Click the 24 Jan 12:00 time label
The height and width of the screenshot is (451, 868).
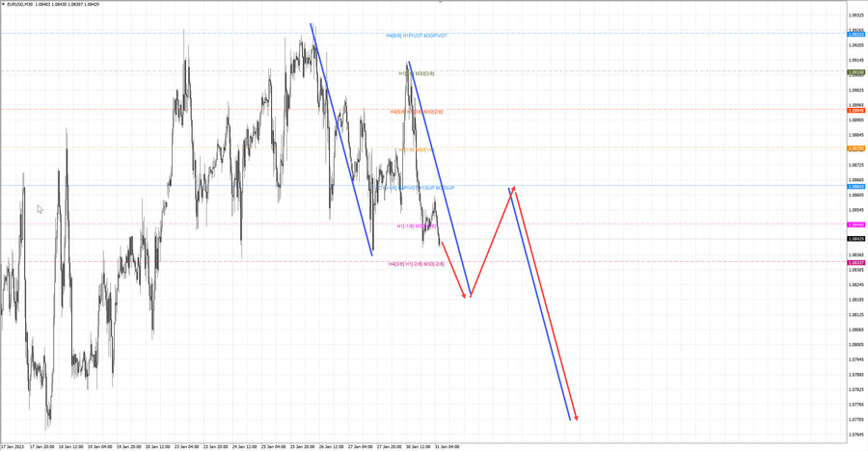point(244,446)
